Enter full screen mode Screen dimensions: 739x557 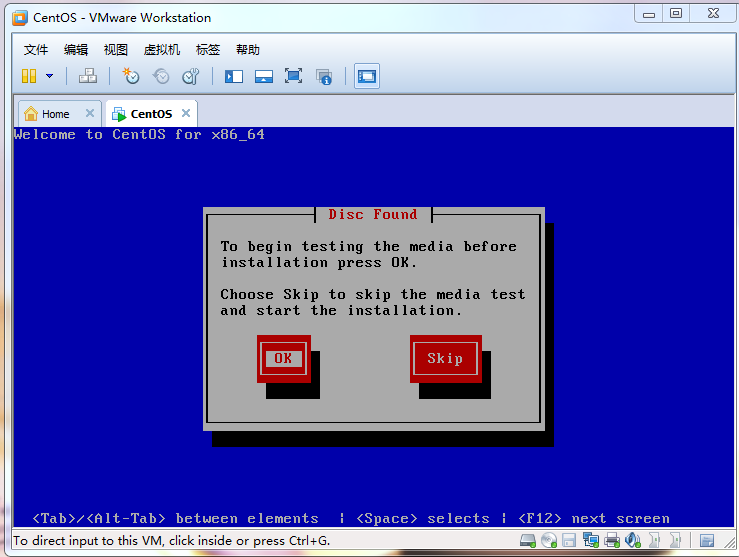293,76
